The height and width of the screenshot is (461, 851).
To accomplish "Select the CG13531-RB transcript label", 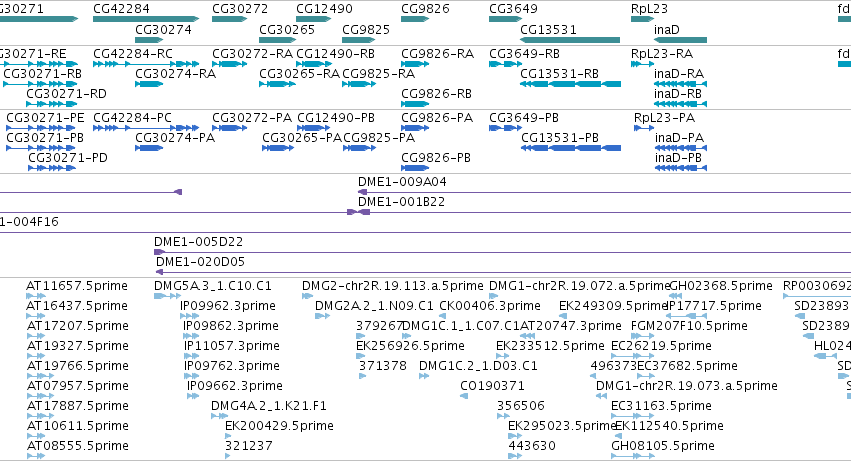I will (560, 74).
